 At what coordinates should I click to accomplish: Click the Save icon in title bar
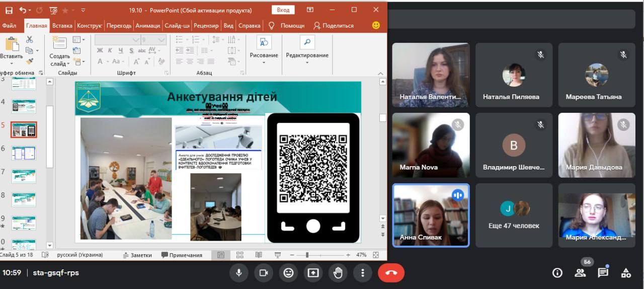[8, 10]
